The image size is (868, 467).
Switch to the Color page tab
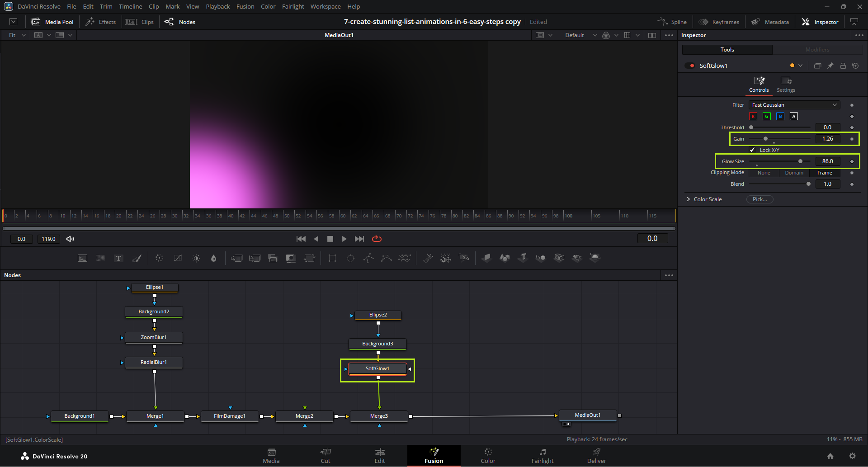pyautogui.click(x=488, y=456)
